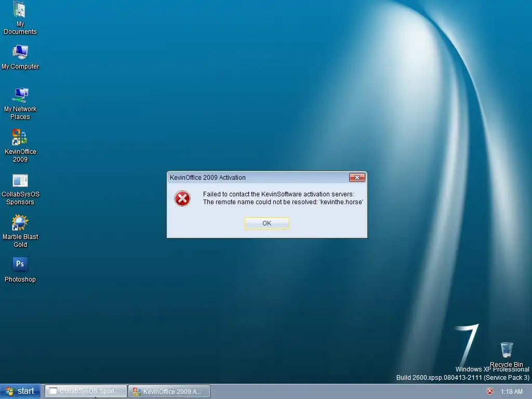Click the 1:18 AM taskbar clock
Viewport: 532px width, 399px height.
pyautogui.click(x=511, y=392)
